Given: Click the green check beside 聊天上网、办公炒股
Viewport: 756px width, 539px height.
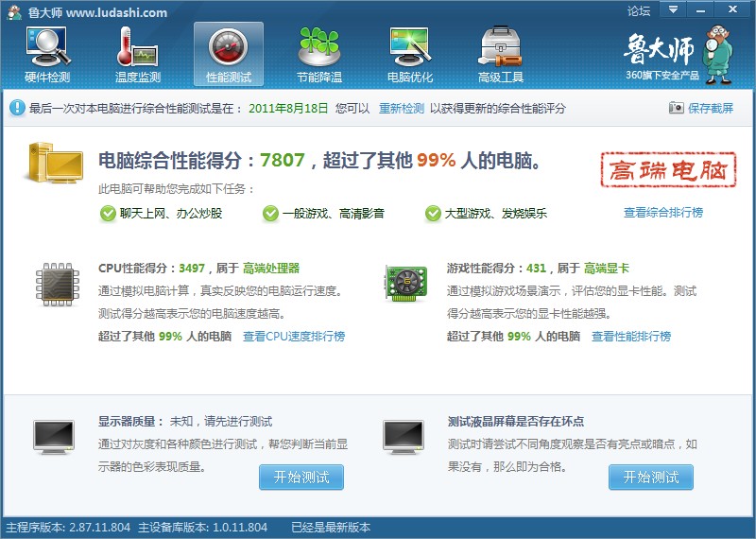Looking at the screenshot, I should click(x=108, y=213).
